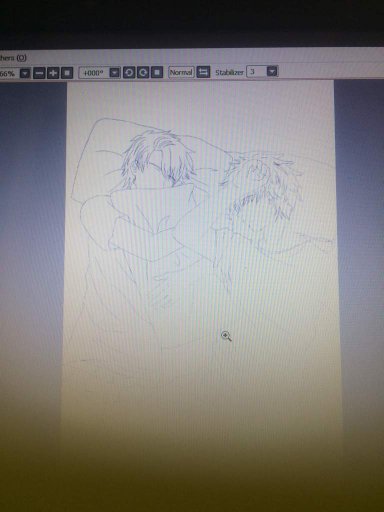
Task: Open the zoom level dropdown arrow
Action: tap(25, 73)
